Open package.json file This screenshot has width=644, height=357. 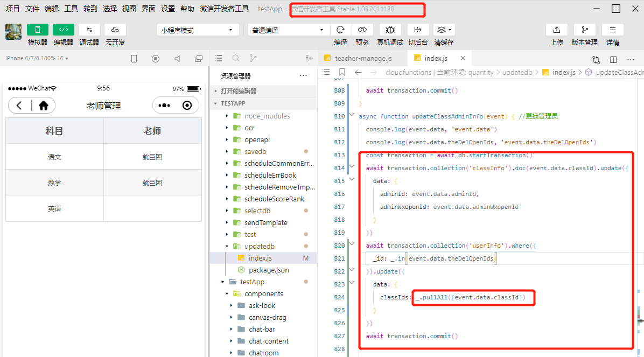pos(264,270)
